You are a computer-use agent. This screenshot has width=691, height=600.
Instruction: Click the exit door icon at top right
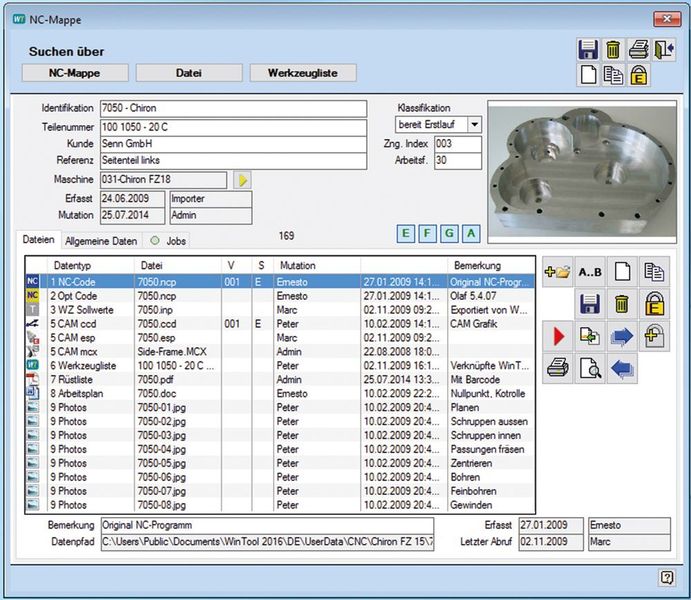pyautogui.click(x=664, y=50)
